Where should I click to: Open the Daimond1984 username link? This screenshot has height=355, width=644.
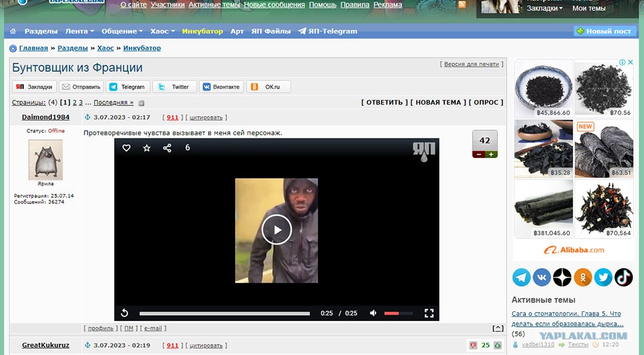click(x=46, y=117)
